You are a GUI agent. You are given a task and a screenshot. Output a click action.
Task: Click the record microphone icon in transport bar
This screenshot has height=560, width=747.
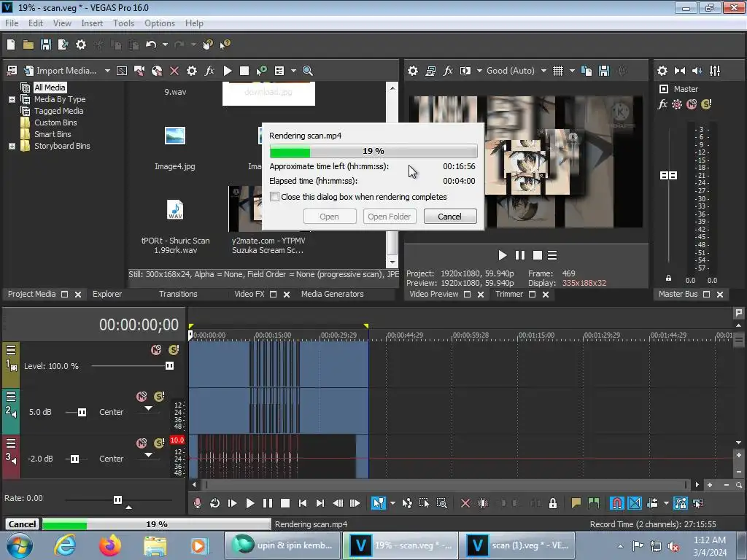(197, 503)
